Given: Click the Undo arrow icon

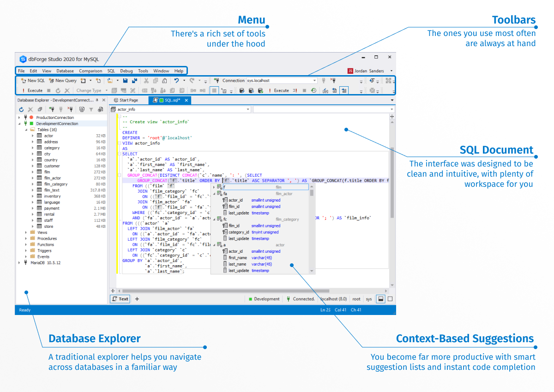Looking at the screenshot, I should click(176, 81).
